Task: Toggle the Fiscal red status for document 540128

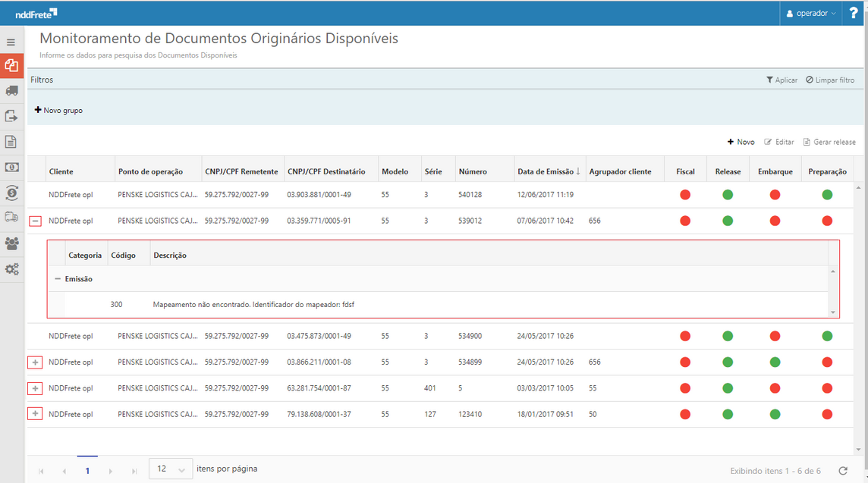Action: point(685,194)
